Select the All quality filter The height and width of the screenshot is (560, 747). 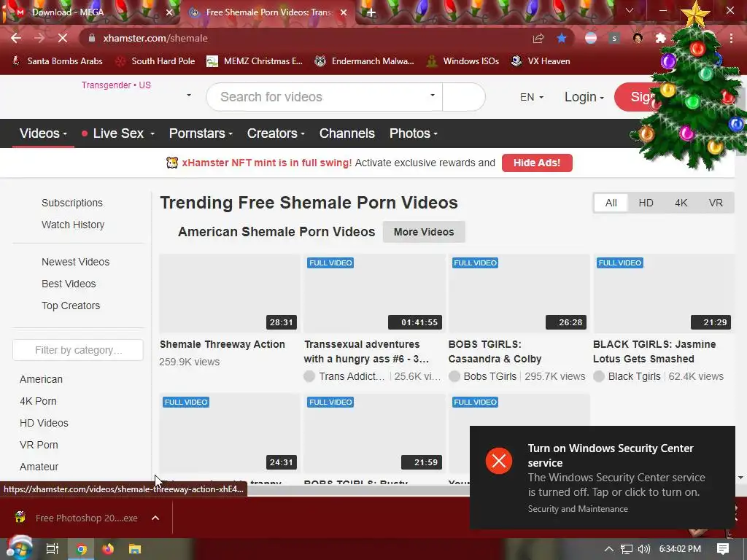611,203
